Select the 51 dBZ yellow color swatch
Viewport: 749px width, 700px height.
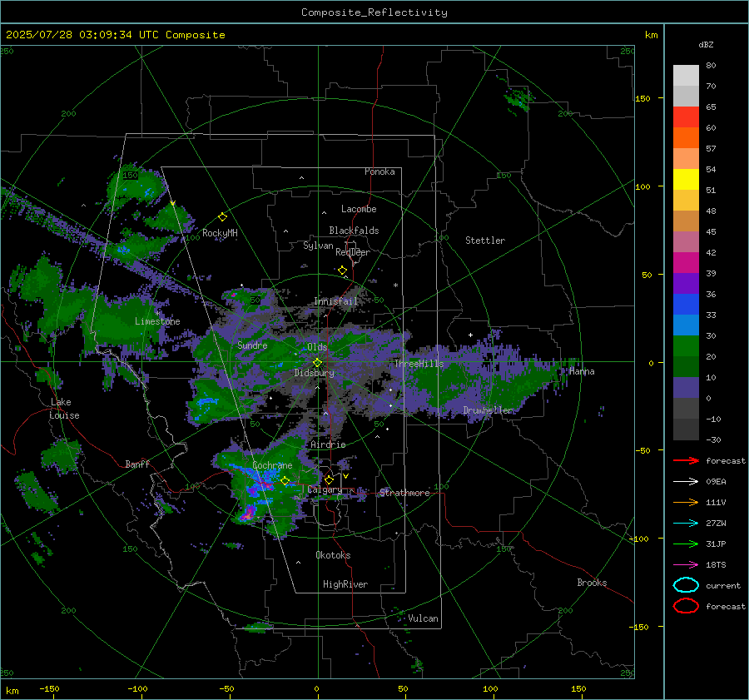[x=686, y=179]
